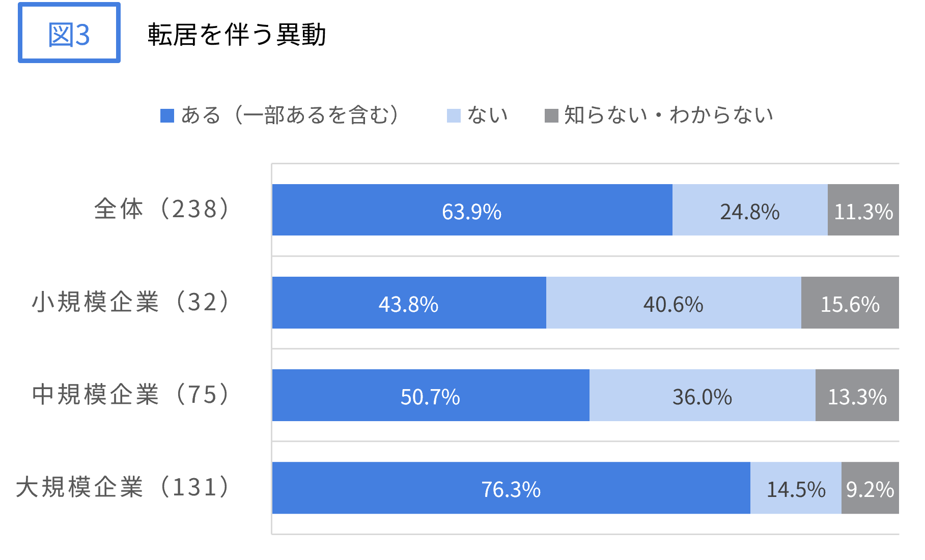
Task: Select the 43.8% bar for 小規模企業
Action: point(409,303)
